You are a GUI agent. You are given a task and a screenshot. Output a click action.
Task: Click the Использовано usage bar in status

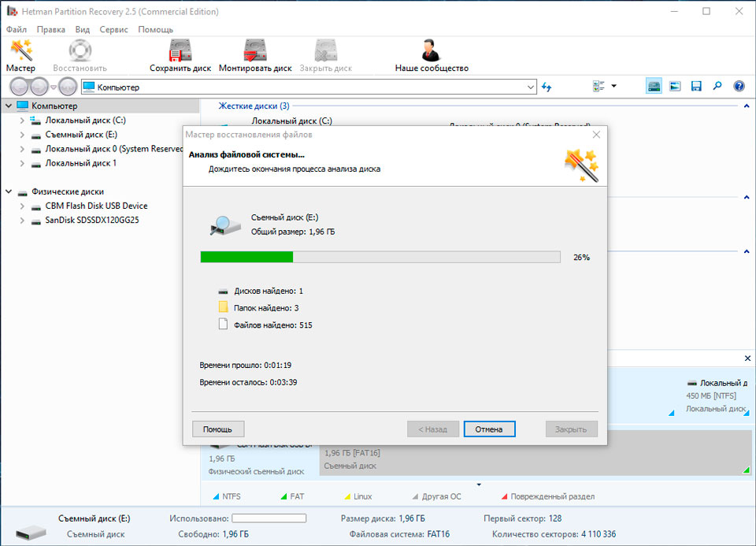[269, 518]
